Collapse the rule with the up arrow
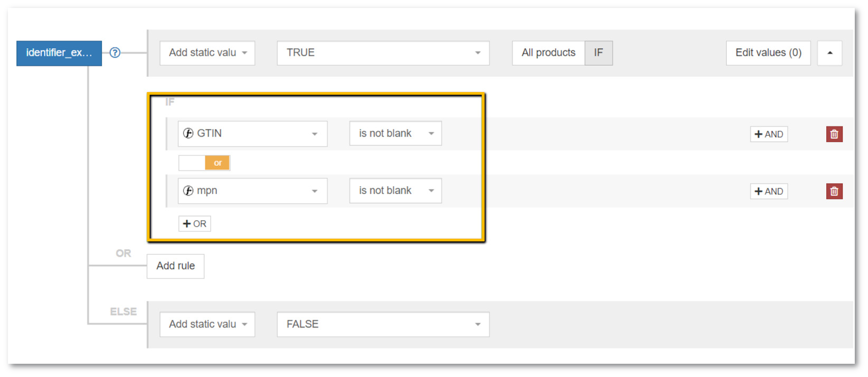 [829, 53]
